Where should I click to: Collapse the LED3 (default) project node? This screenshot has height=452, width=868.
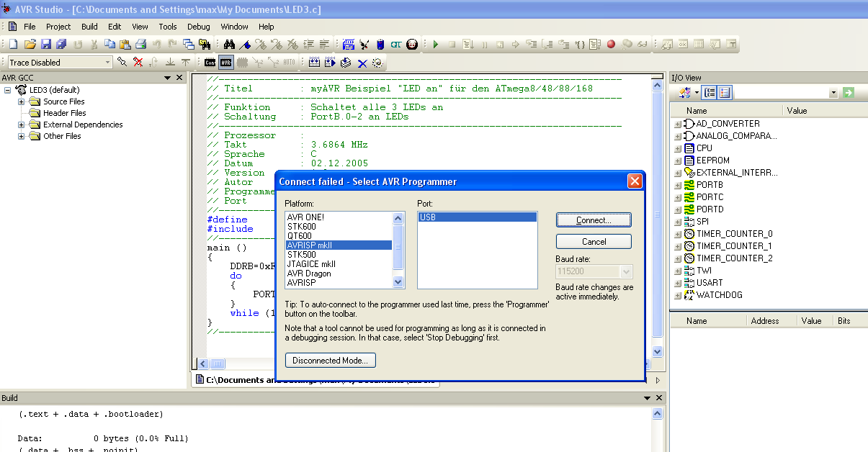[x=8, y=90]
